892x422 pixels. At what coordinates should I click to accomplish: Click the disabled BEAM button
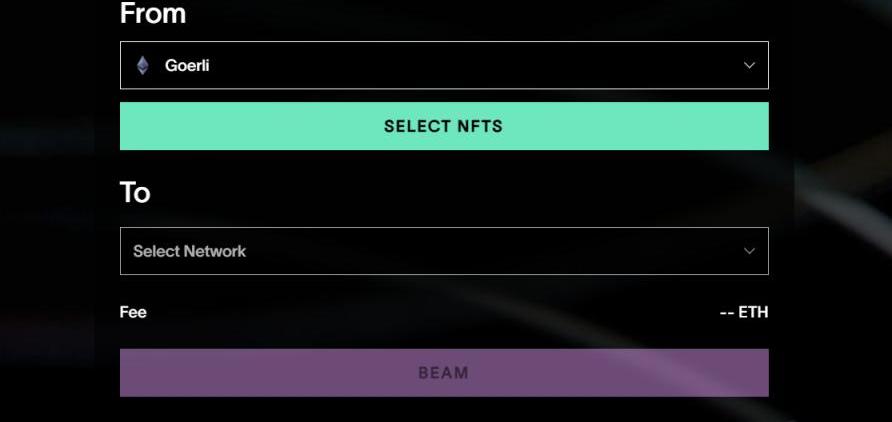click(444, 373)
